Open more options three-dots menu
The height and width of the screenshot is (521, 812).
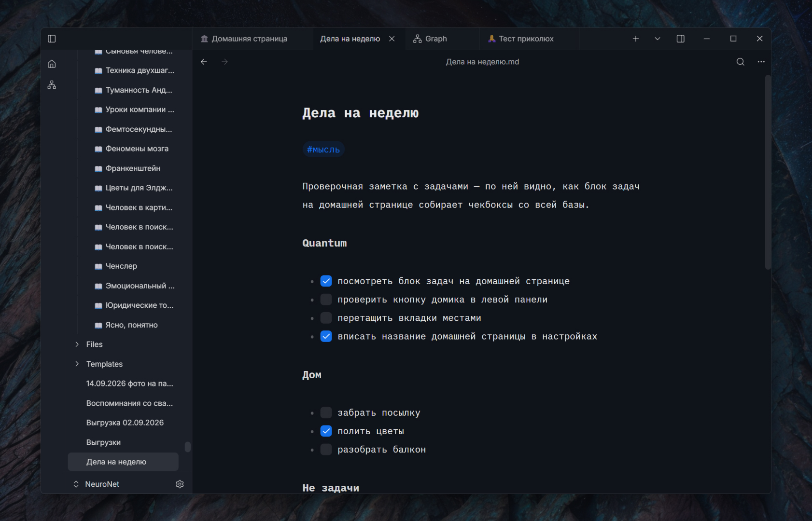[x=761, y=62]
